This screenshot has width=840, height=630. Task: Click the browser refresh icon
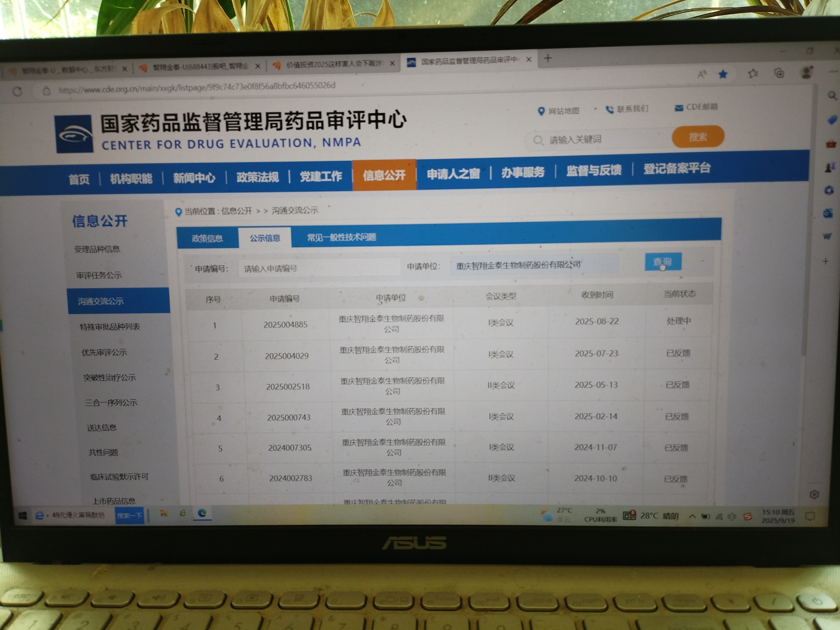[17, 91]
